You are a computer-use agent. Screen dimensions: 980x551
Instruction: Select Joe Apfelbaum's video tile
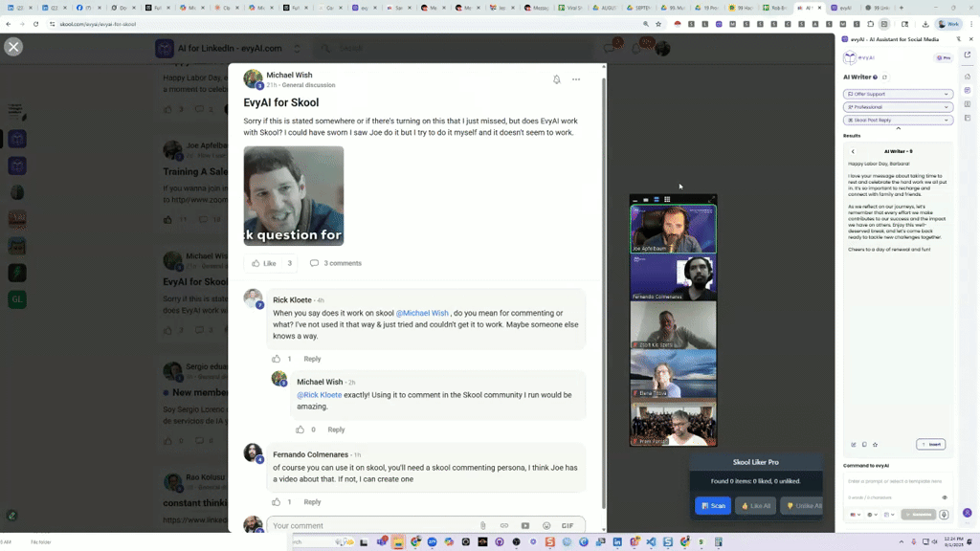tap(673, 229)
